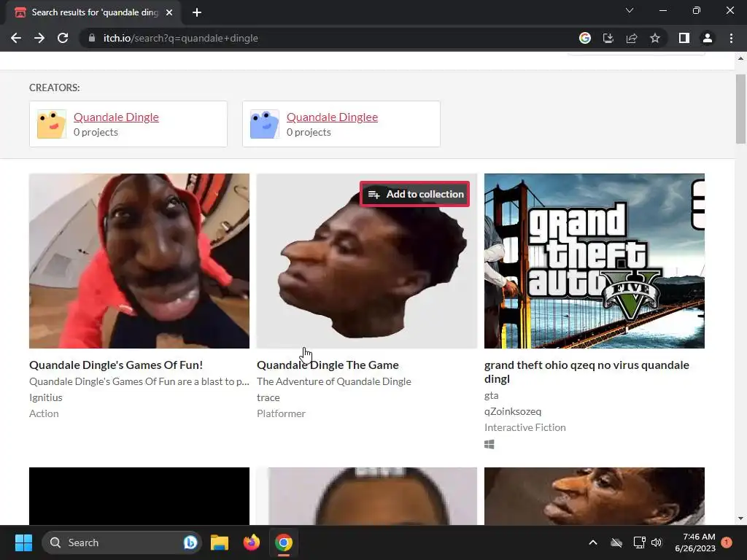The width and height of the screenshot is (747, 560).
Task: Click 'The Adventure of Quandale Dingle' description
Action: point(334,381)
